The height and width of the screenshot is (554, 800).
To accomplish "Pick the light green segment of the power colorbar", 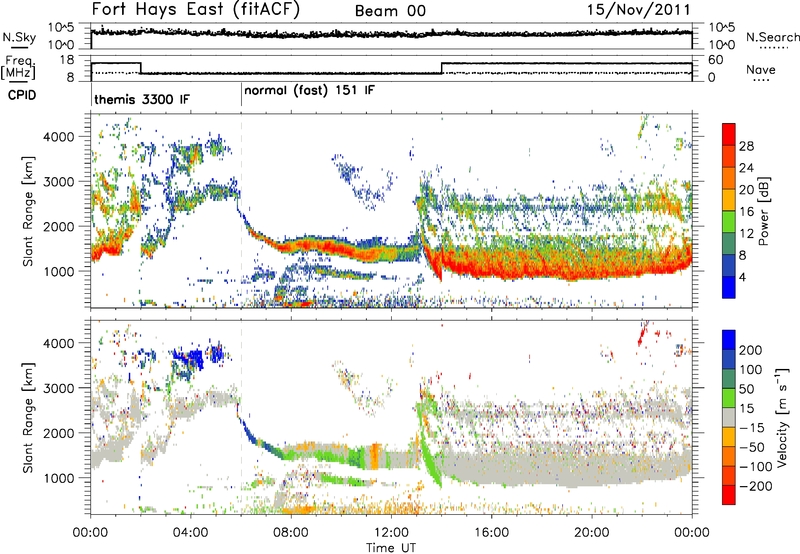I will [729, 222].
